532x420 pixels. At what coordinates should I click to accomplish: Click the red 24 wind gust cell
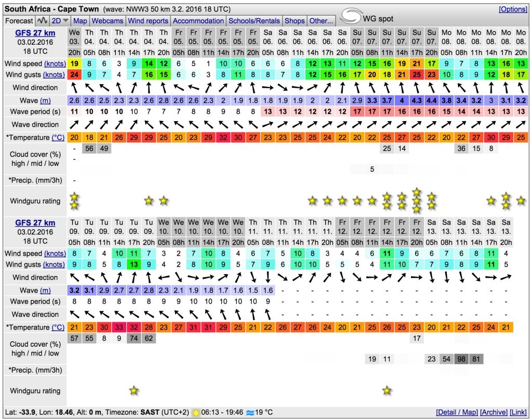point(75,74)
